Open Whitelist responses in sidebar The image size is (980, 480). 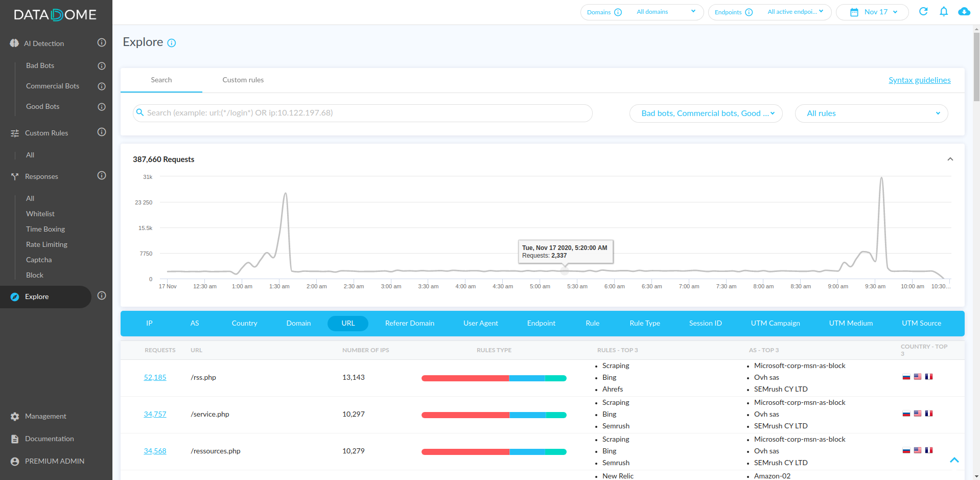point(40,214)
